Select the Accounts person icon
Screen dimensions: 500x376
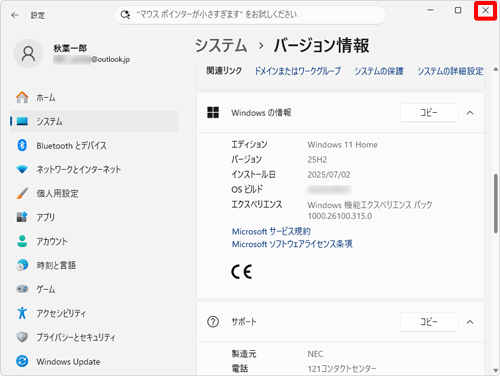click(x=22, y=241)
